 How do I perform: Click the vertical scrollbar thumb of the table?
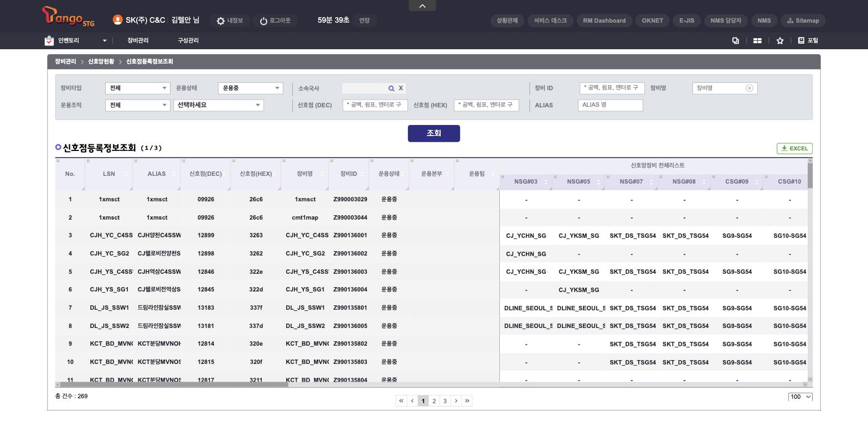[810, 176]
